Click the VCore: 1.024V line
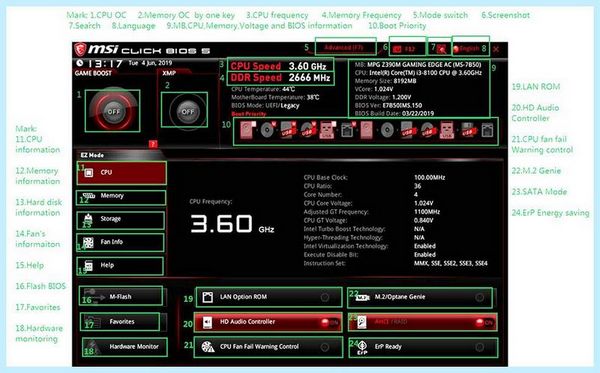Screen dimensions: 600x373 pos(374,89)
